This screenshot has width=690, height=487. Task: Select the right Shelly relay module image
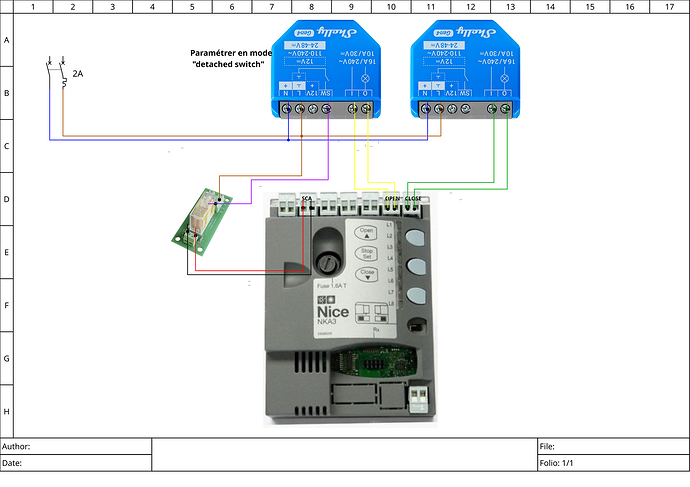[465, 69]
